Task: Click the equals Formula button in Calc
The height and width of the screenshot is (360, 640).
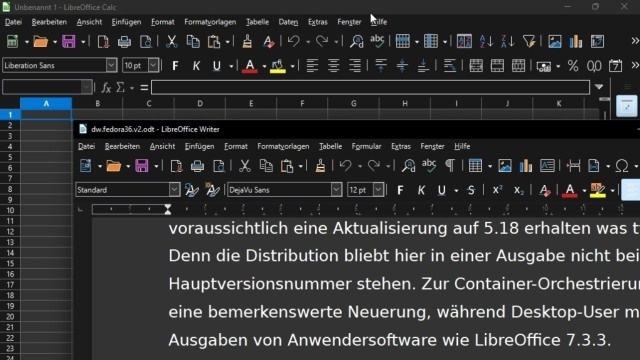Action: (x=144, y=87)
